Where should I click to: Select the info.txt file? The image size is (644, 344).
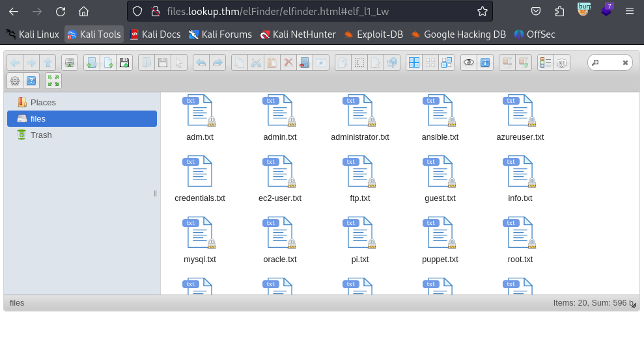(x=520, y=179)
